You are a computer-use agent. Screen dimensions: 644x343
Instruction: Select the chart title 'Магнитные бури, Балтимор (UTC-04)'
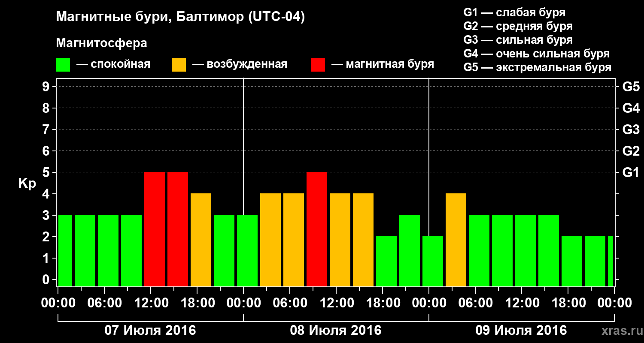180,18
